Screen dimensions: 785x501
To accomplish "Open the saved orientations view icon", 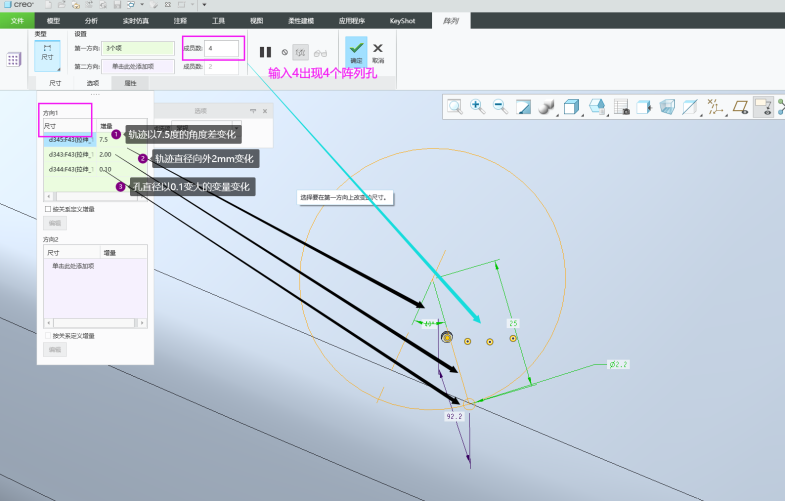I will tap(572, 106).
